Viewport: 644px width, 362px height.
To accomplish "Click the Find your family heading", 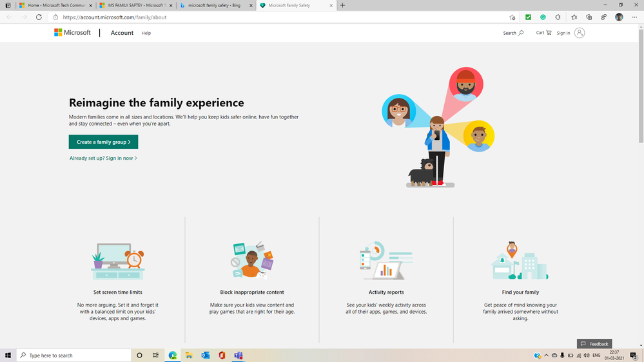I will coord(520,292).
